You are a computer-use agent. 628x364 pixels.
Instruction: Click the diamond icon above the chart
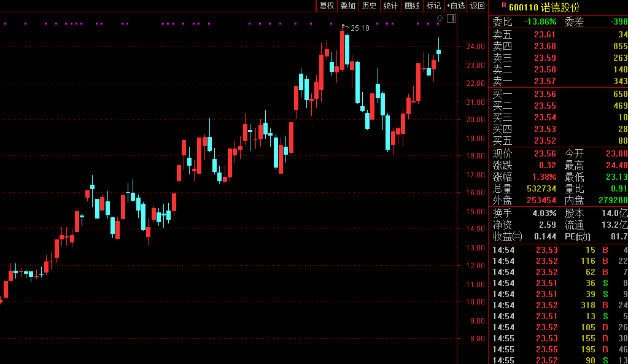(x=440, y=19)
